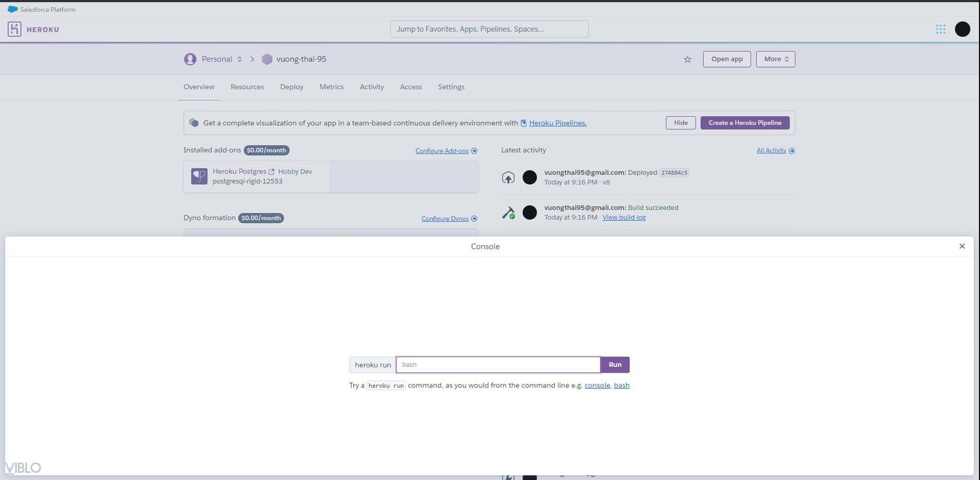Go to the Access tab
980x480 pixels.
411,87
